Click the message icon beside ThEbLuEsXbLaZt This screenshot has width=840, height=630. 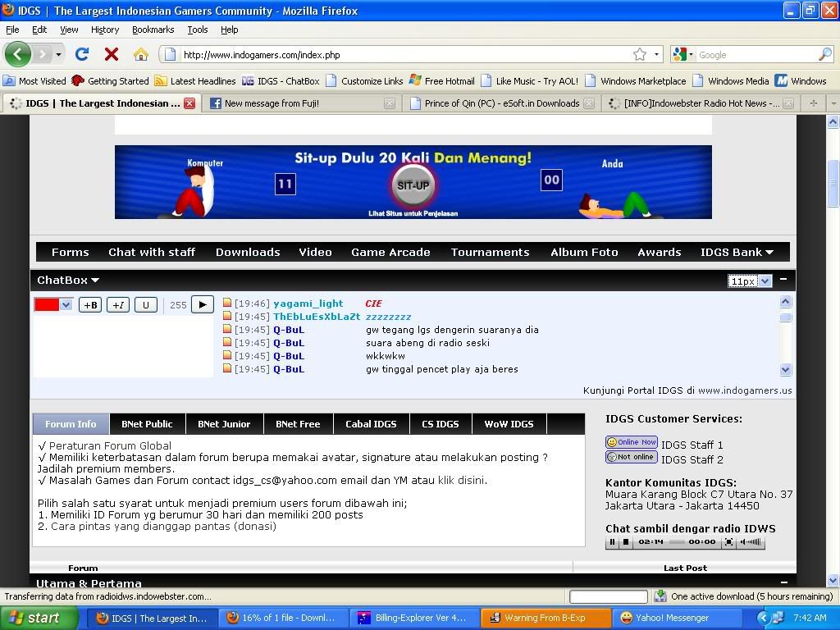click(227, 316)
